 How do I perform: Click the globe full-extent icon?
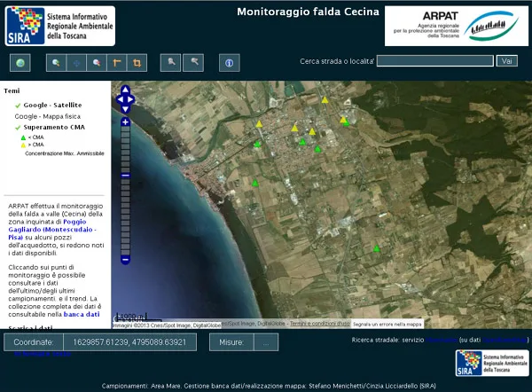(20, 63)
